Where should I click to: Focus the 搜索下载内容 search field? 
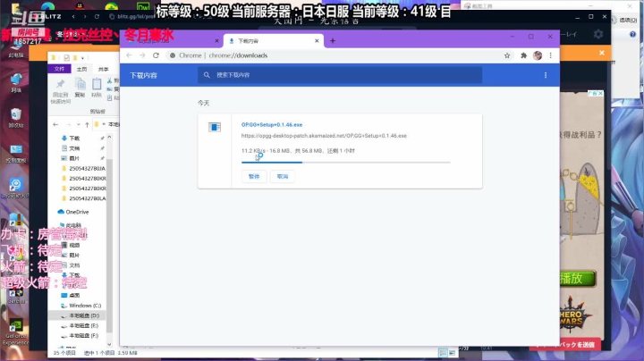tap(340, 75)
